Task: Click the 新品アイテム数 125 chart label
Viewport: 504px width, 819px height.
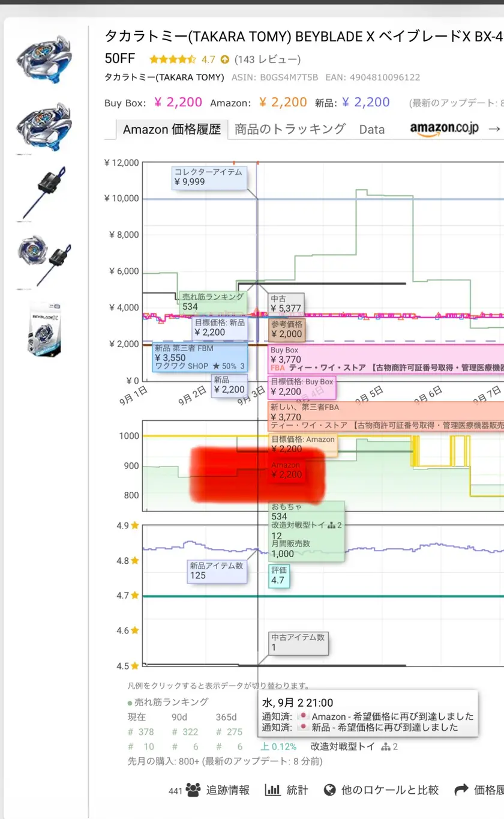Action: tap(217, 570)
